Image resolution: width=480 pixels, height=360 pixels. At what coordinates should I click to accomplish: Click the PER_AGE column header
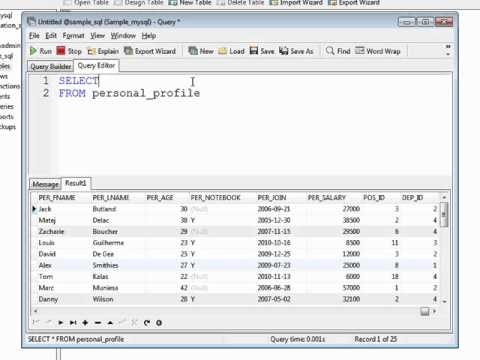[x=160, y=198]
